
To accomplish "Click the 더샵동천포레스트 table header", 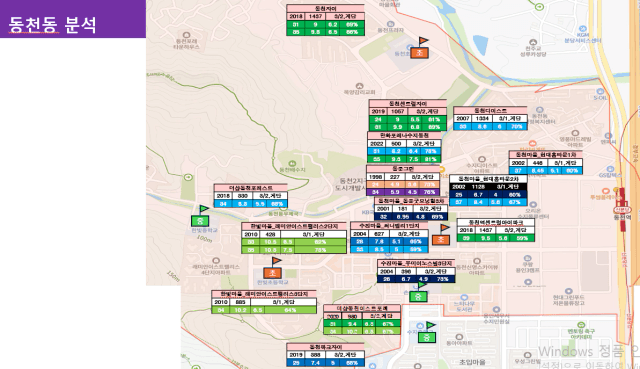I will 251,188.
